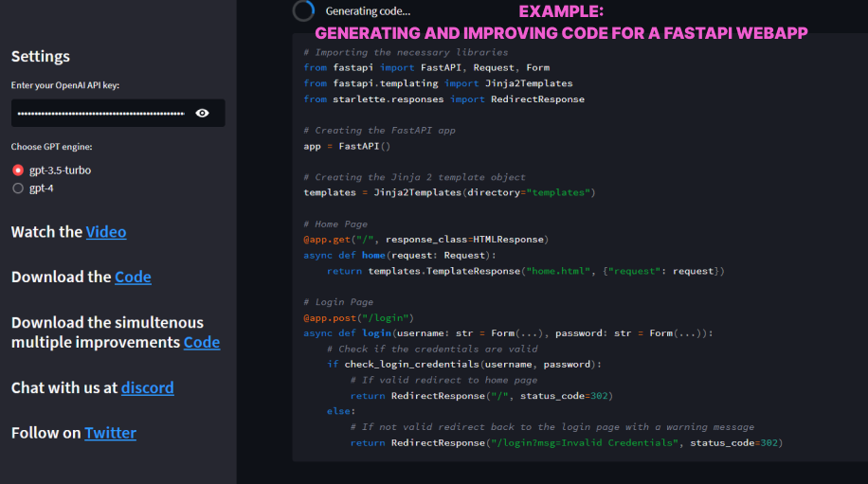The height and width of the screenshot is (484, 868).
Task: Click the '@app.post("/login")' decorator line
Action: [x=359, y=318]
